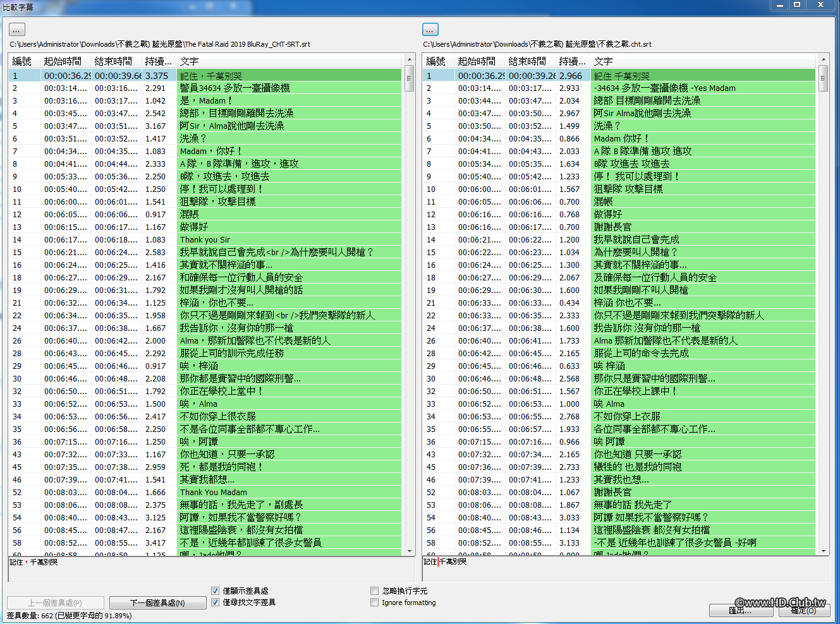
Task: Export results using the 匯出 button
Action: (x=741, y=611)
